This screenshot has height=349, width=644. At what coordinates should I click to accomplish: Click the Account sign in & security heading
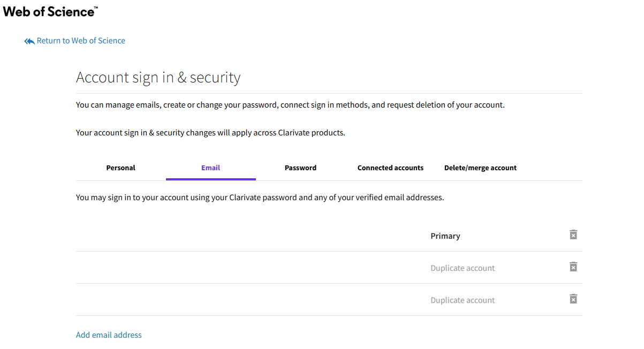click(x=158, y=78)
